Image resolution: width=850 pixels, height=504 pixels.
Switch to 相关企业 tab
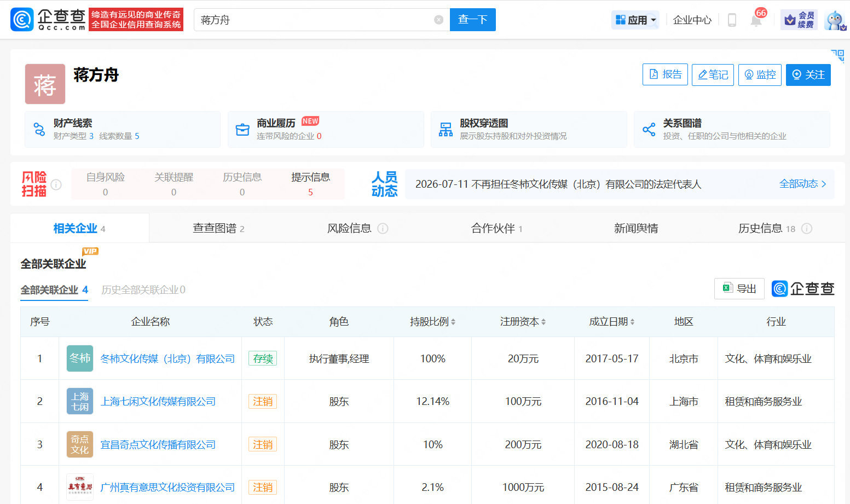point(79,228)
